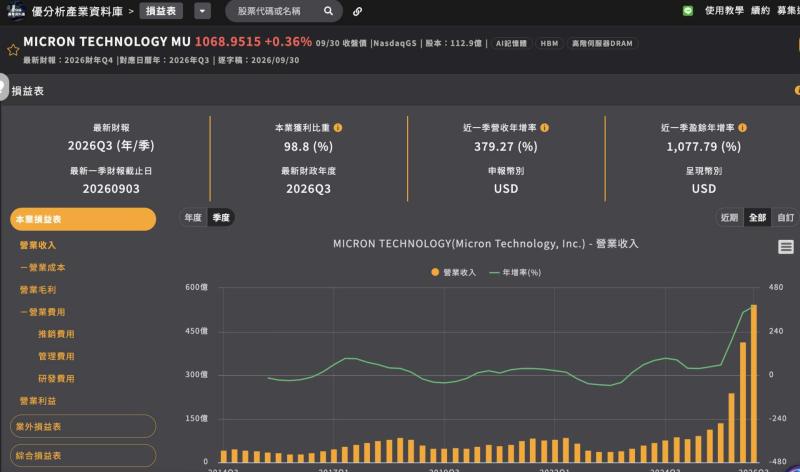The width and height of the screenshot is (800, 472).
Task: Click the 379.27 (%) value
Action: click(506, 147)
